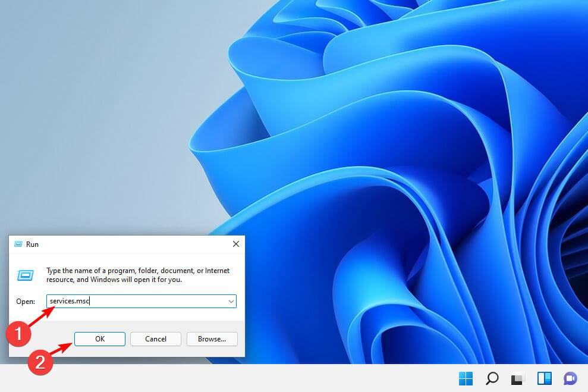The width and height of the screenshot is (588, 392).
Task: Click the taskbar Search magnifier icon
Action: 492,378
